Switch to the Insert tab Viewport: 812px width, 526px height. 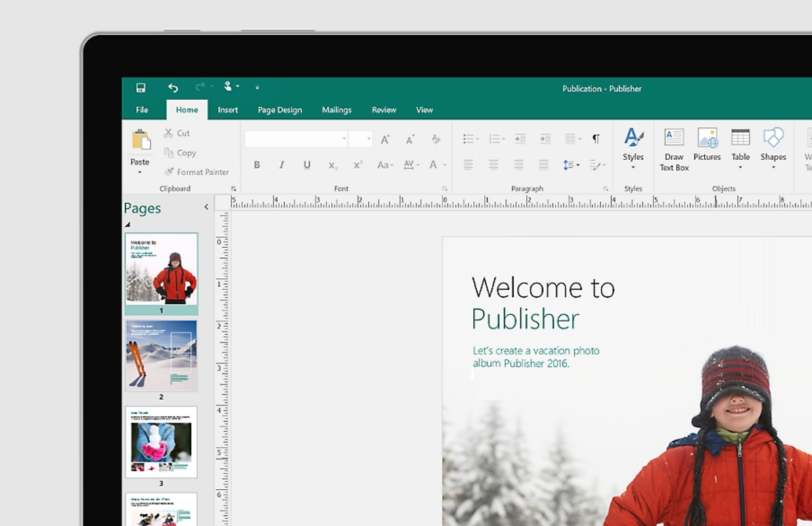[x=227, y=110]
